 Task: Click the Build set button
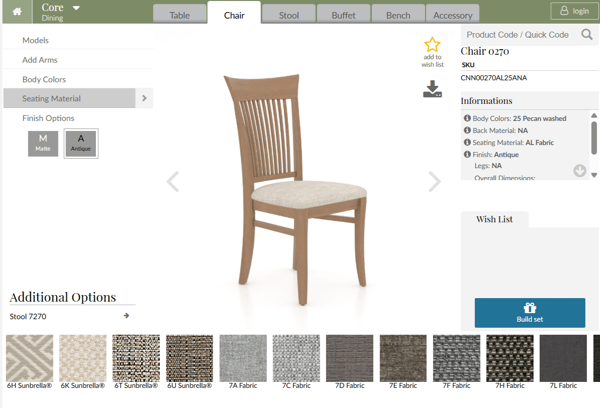(530, 313)
